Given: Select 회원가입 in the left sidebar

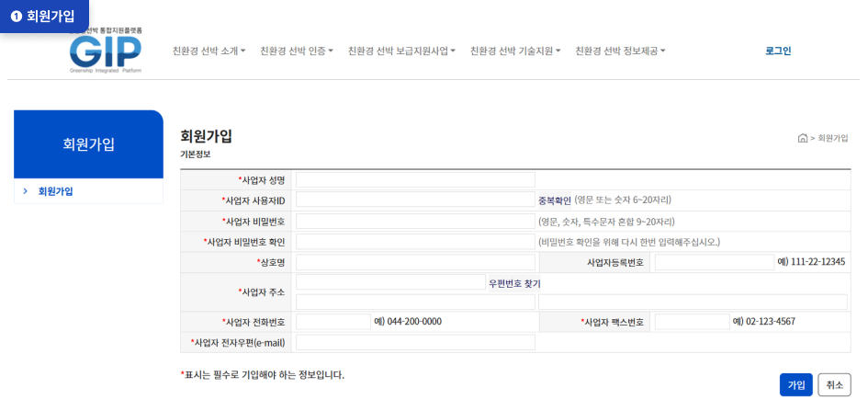Looking at the screenshot, I should click(x=55, y=191).
